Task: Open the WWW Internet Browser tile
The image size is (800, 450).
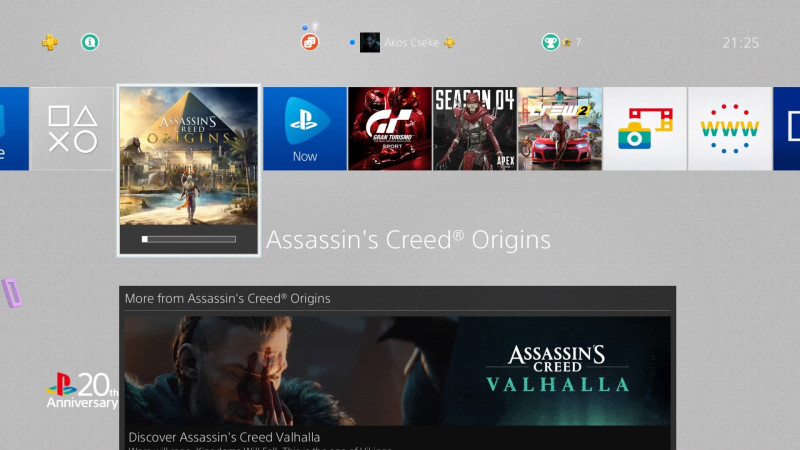Action: pos(730,129)
